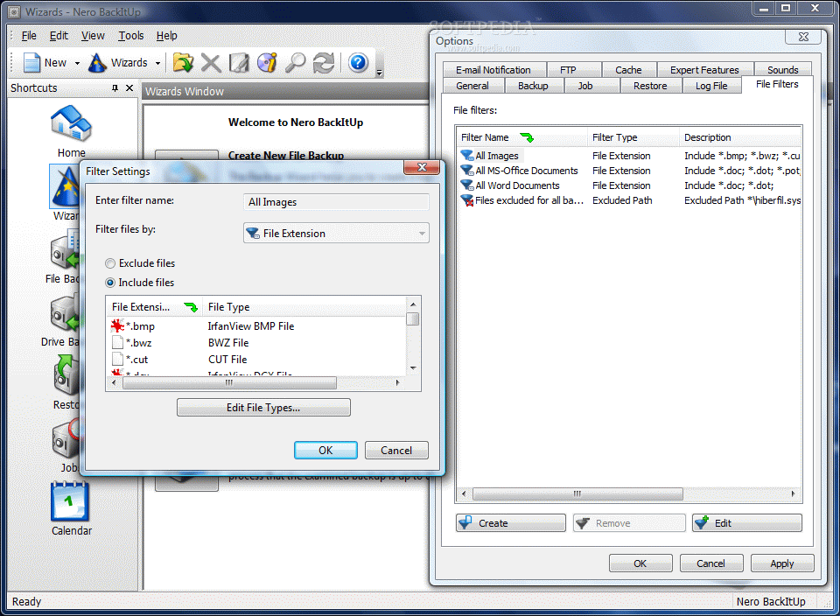The height and width of the screenshot is (616, 840).
Task: Open the File menu
Action: [29, 35]
